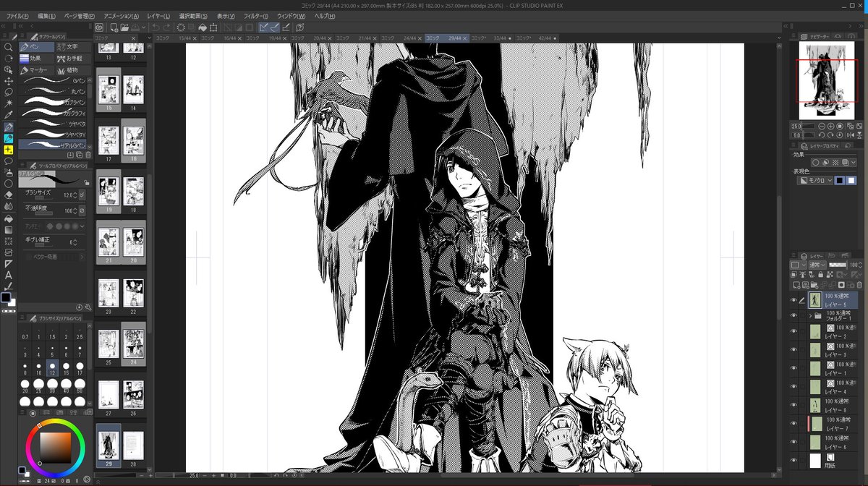The height and width of the screenshot is (486, 868).
Task: Click the CLIP STUDIO launcher icon
Action: tap(100, 27)
